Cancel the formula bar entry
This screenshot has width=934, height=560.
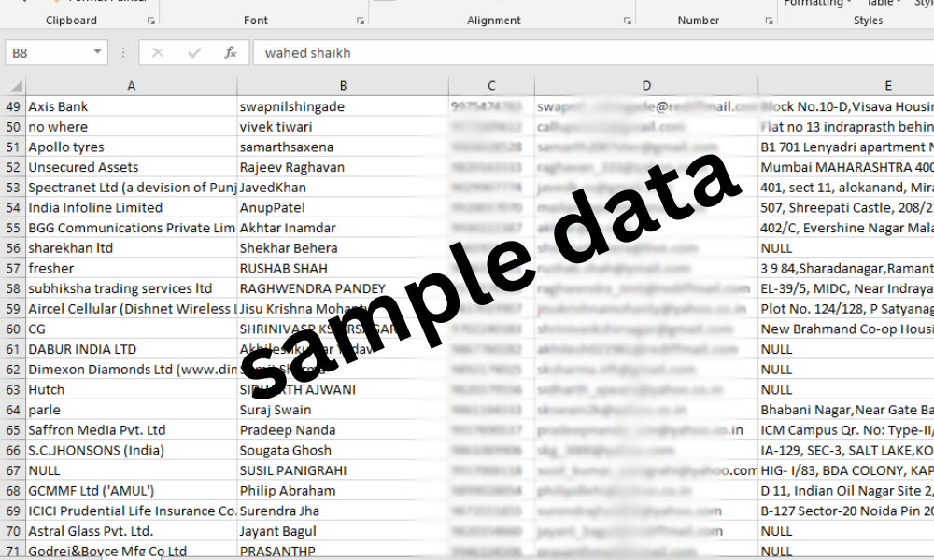[x=158, y=53]
